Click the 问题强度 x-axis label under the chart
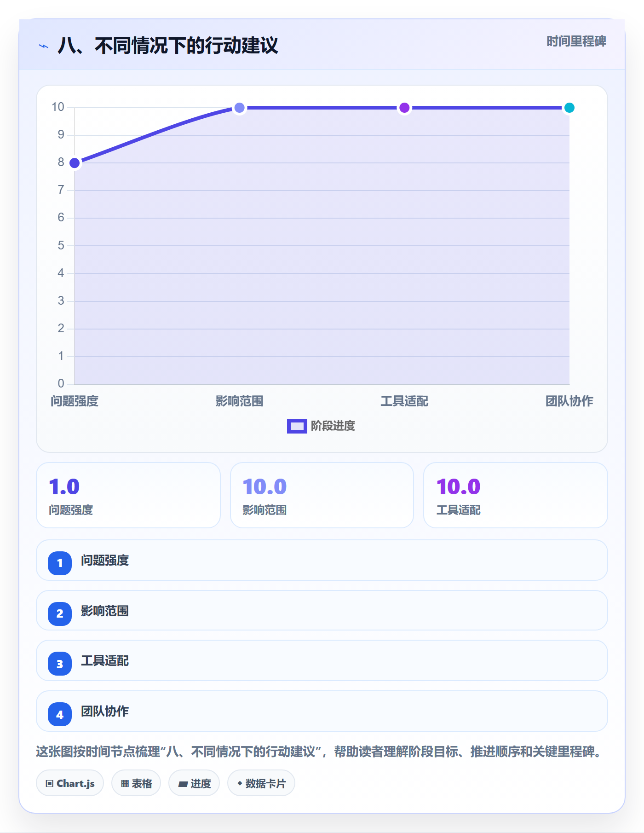 pos(75,401)
